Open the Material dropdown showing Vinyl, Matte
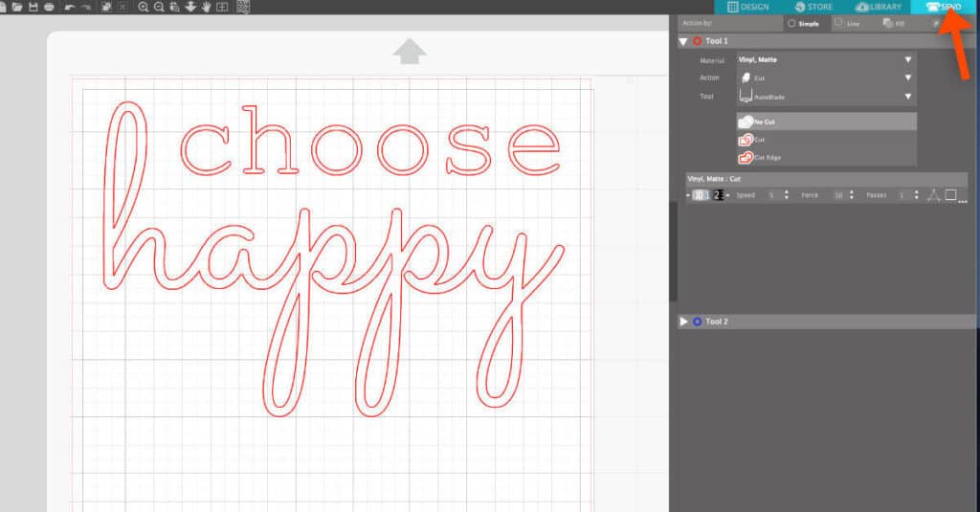The height and width of the screenshot is (512, 980). [826, 60]
